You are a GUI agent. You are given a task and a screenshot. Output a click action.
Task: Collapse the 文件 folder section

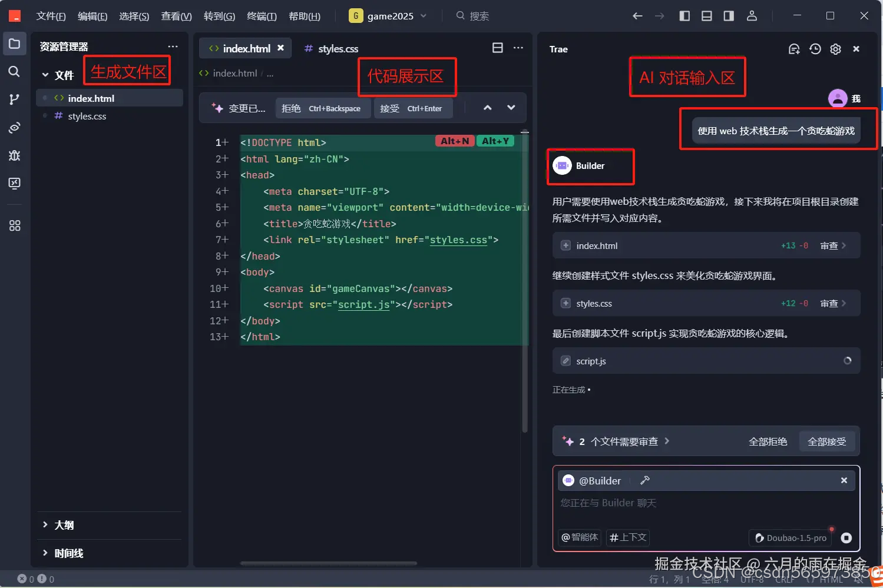58,75
